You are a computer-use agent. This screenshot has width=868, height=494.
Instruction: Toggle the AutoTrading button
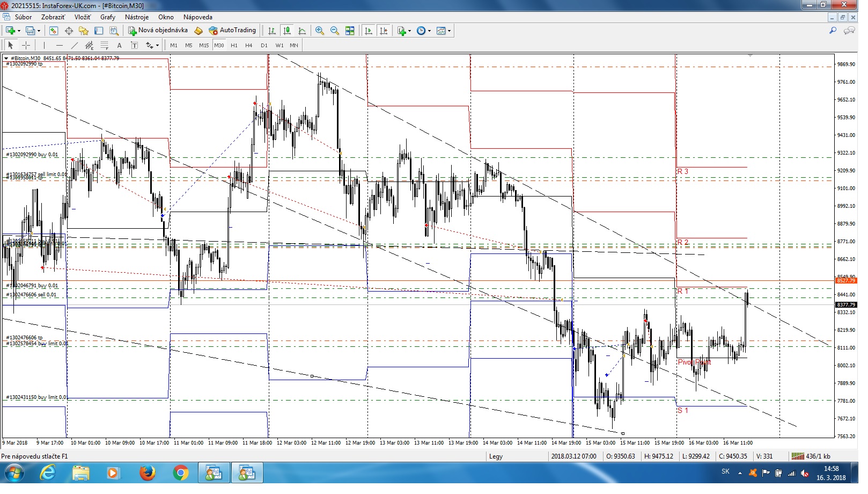point(232,31)
